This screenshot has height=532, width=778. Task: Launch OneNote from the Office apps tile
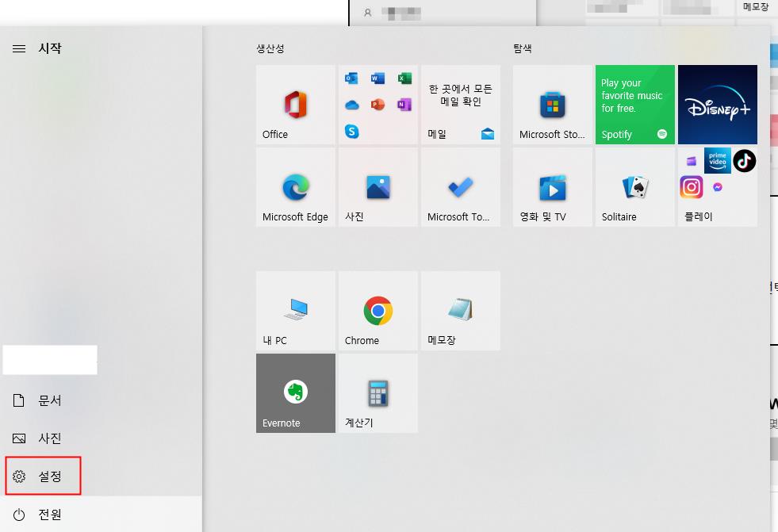point(404,105)
